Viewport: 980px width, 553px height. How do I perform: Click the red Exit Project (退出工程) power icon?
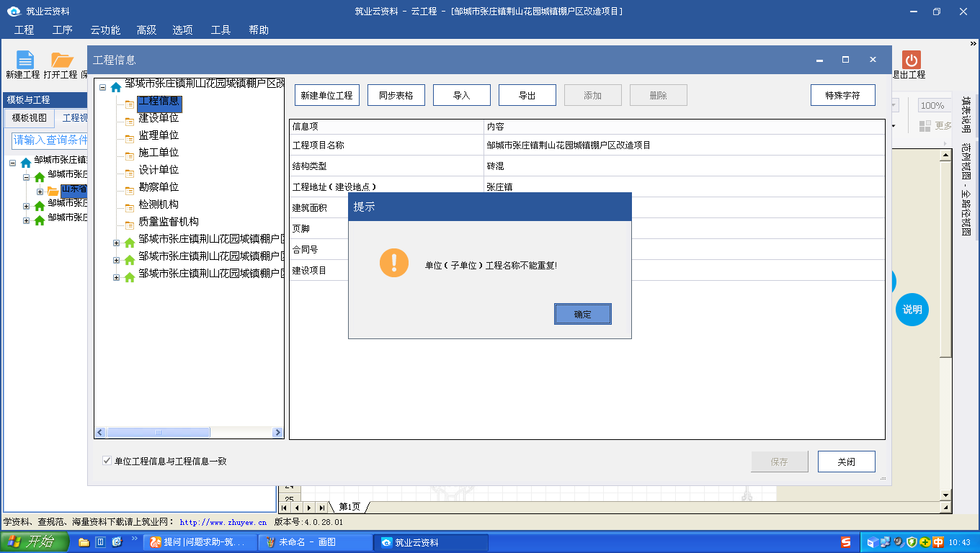click(912, 60)
